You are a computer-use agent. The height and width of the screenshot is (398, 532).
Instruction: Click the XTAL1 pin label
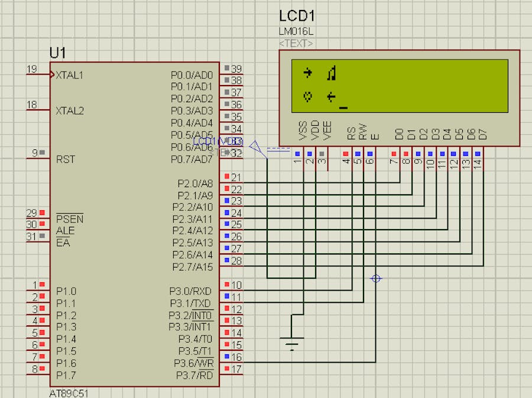click(x=70, y=75)
